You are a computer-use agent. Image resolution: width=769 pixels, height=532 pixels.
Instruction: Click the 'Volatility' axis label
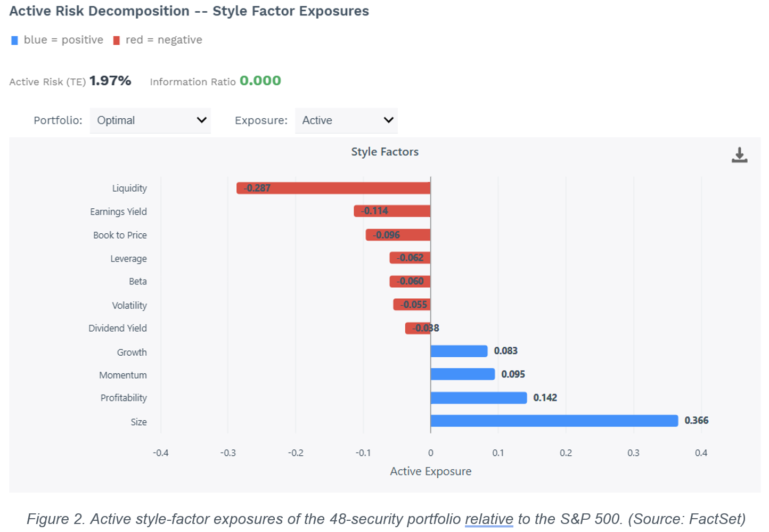pos(129,306)
